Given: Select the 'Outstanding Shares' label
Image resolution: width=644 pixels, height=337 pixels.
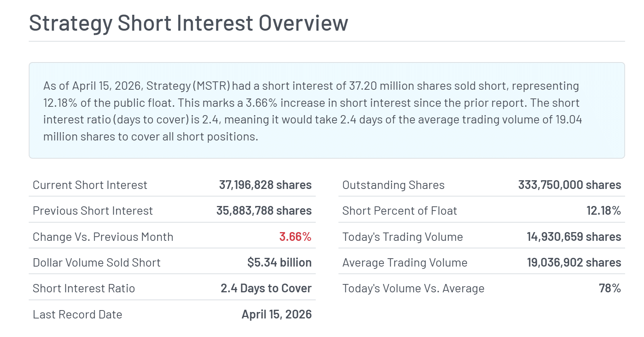Looking at the screenshot, I should pyautogui.click(x=393, y=185).
